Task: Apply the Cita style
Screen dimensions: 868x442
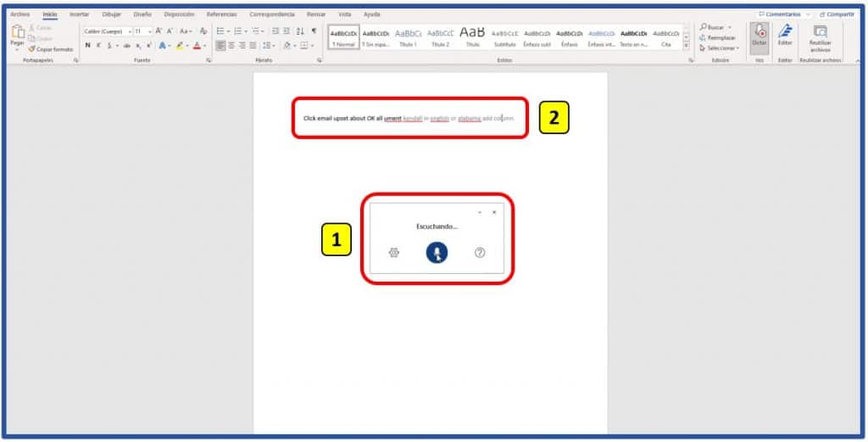Action: (x=666, y=37)
